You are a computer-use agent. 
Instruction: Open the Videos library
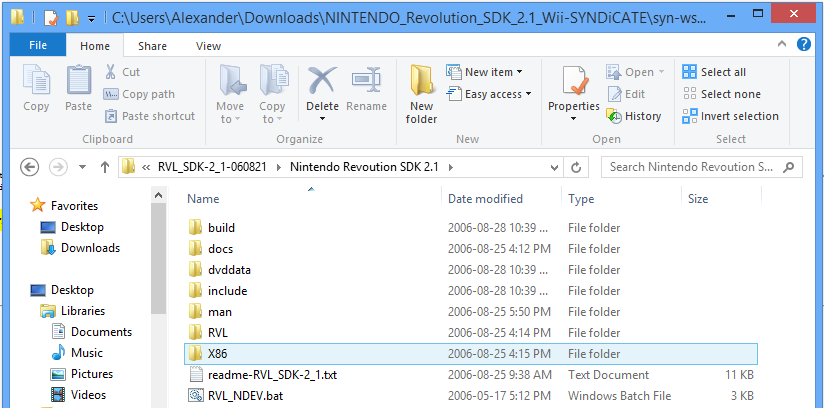pyautogui.click(x=78, y=395)
